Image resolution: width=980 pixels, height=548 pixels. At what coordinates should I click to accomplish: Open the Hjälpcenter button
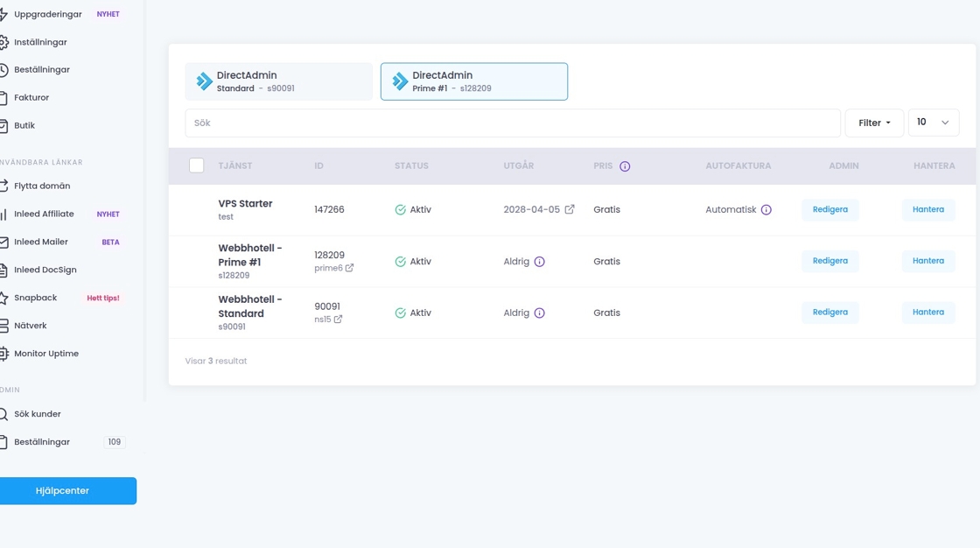tap(63, 491)
